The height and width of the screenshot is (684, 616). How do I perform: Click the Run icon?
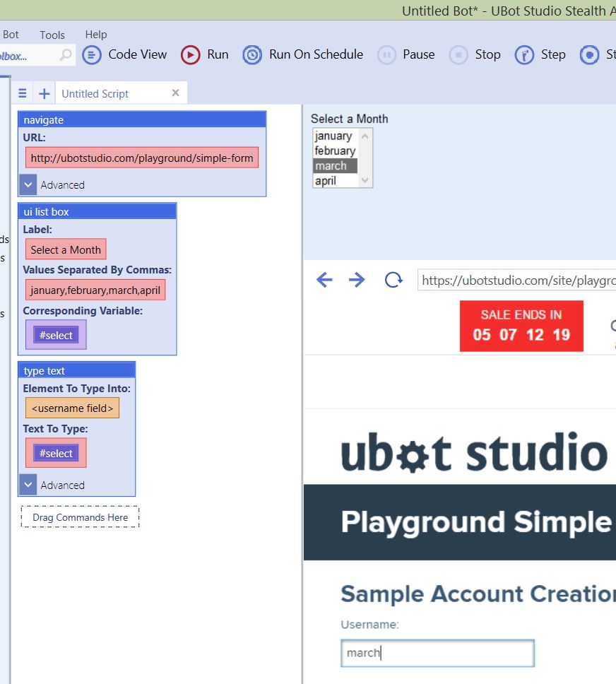click(191, 55)
